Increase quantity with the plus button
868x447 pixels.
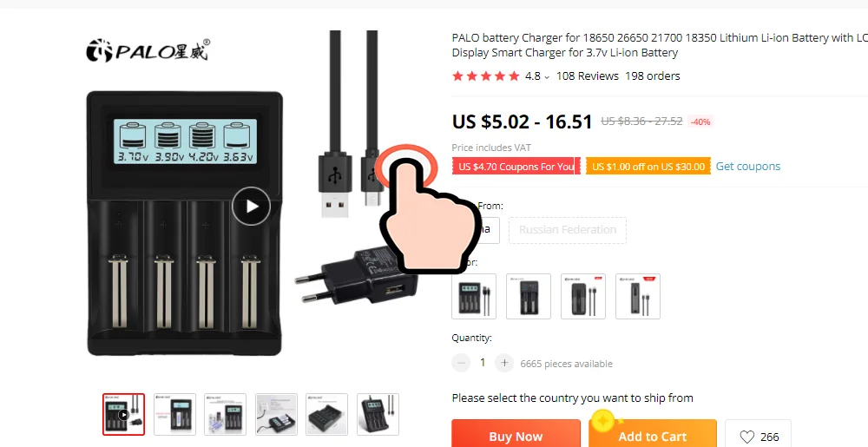504,363
